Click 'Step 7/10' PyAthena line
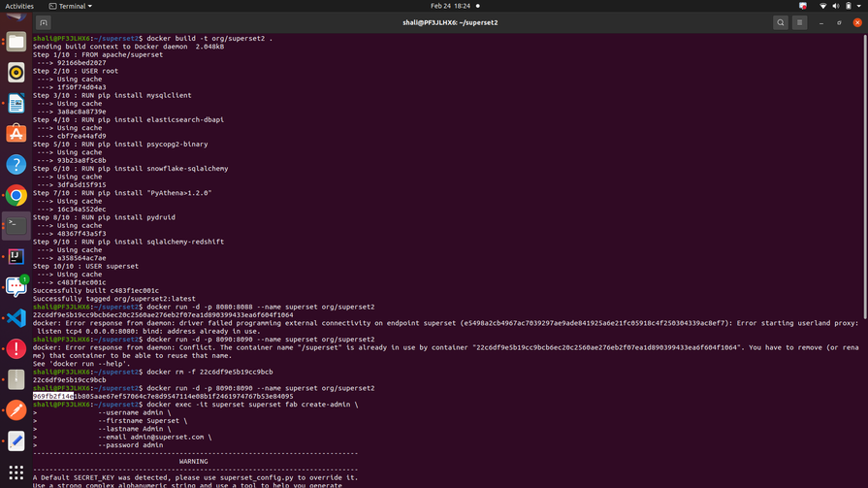This screenshot has height=488, width=868. 122,193
